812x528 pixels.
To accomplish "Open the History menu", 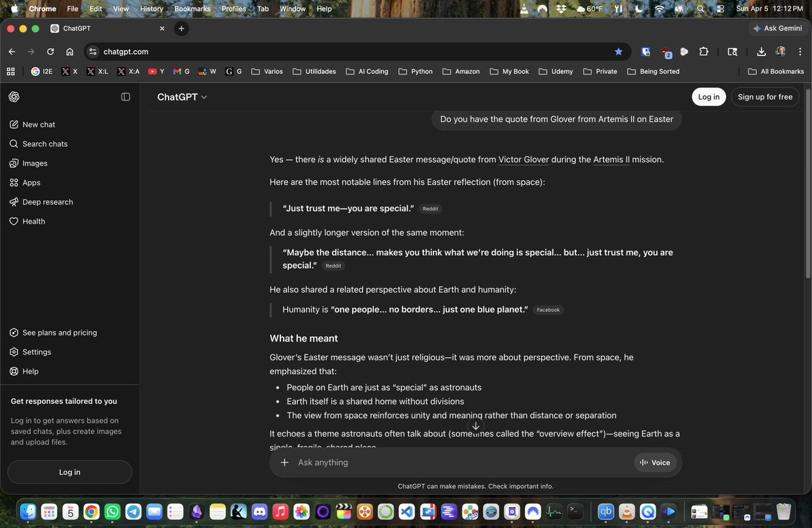I will [x=151, y=9].
